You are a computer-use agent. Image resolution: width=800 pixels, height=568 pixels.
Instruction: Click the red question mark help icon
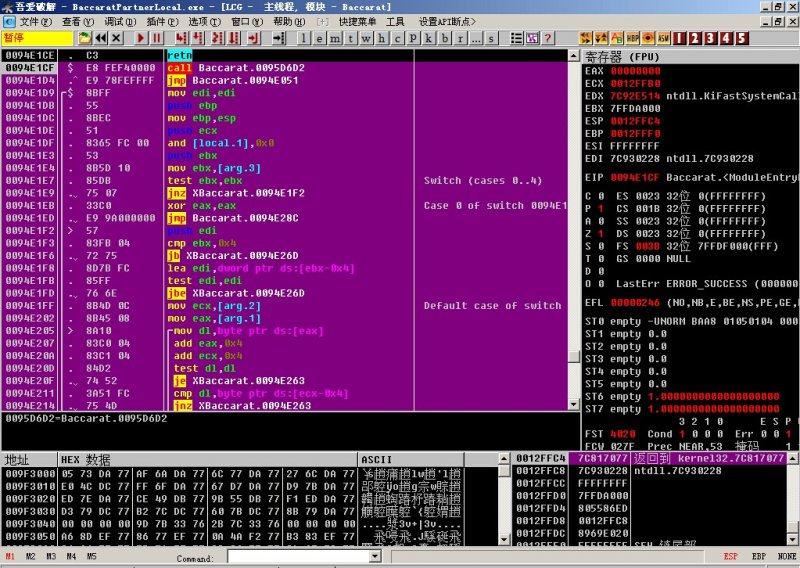tap(547, 38)
